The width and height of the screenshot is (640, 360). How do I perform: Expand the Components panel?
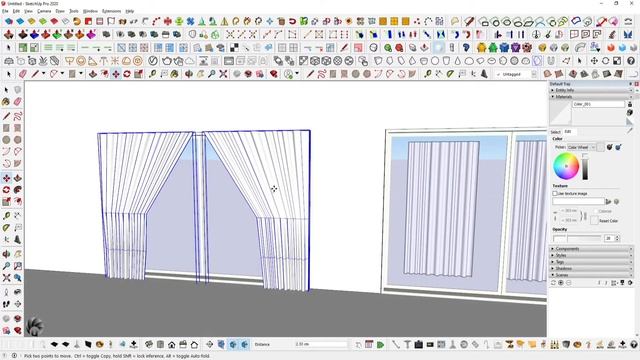pyautogui.click(x=591, y=249)
